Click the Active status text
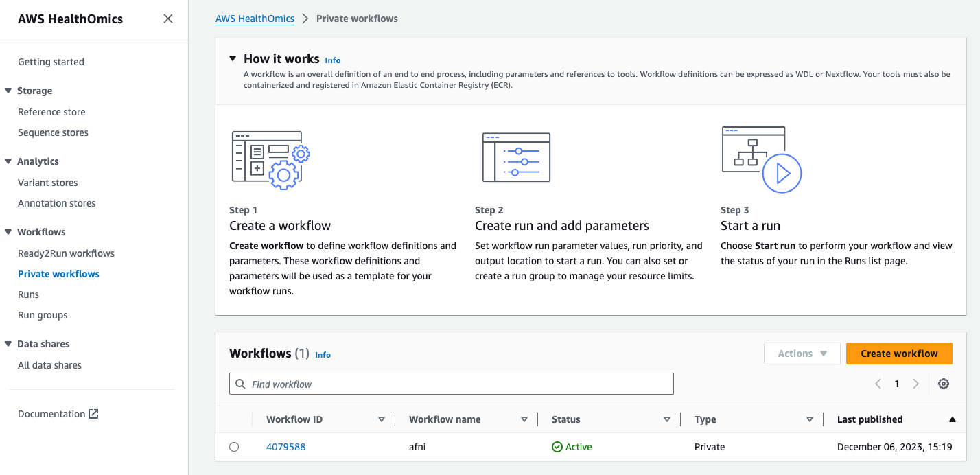This screenshot has width=980, height=475. [579, 447]
